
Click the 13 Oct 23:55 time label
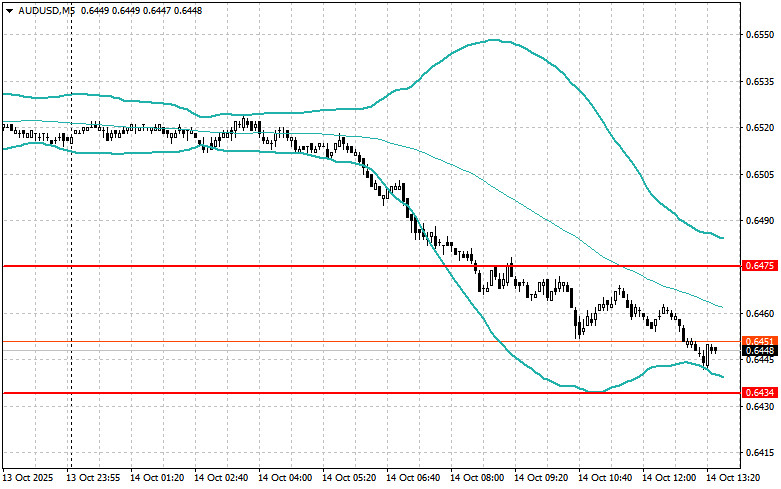(93, 478)
